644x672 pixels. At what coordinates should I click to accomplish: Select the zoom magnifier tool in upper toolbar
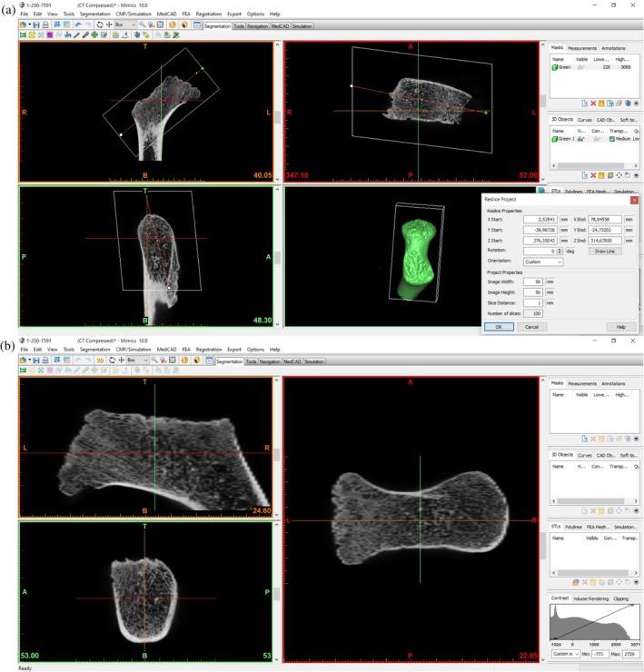click(x=144, y=25)
